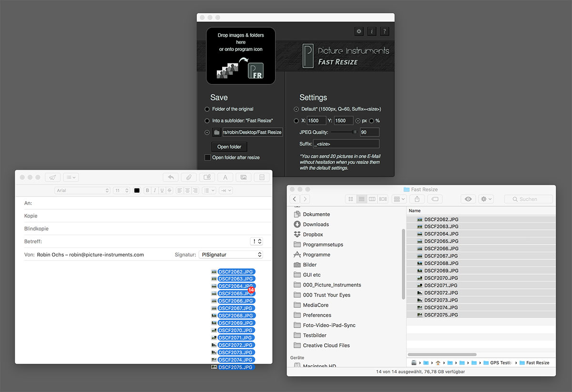Open the PISignatur signature dropdown
572x392 pixels.
(231, 255)
